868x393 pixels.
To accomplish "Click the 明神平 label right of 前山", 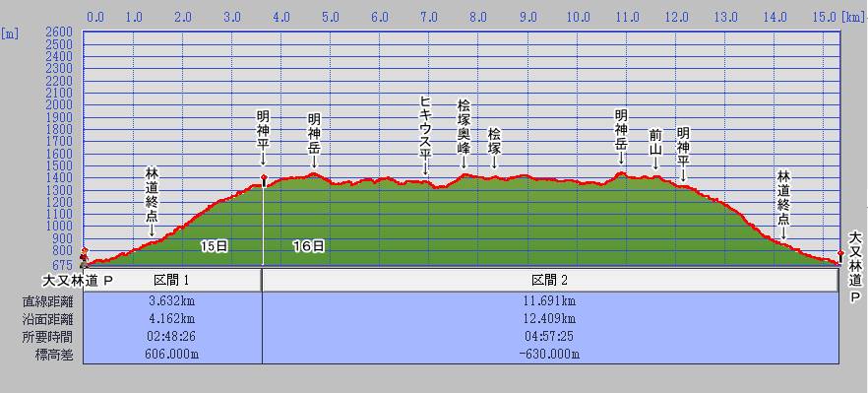I will coord(684,148).
